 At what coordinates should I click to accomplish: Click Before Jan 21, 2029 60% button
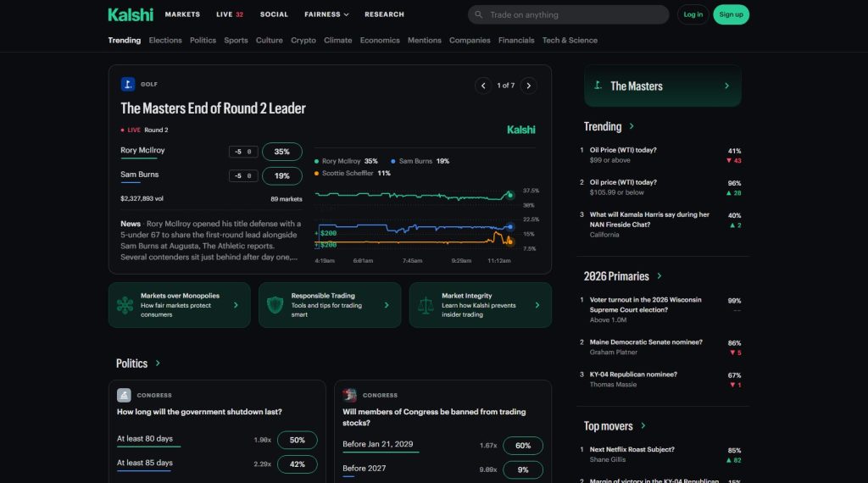click(x=523, y=446)
